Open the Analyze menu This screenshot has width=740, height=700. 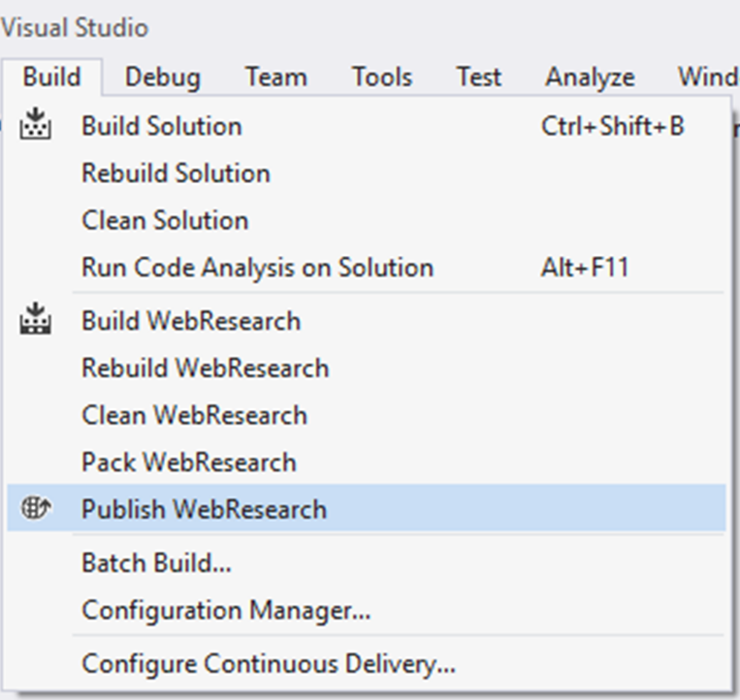tap(590, 77)
